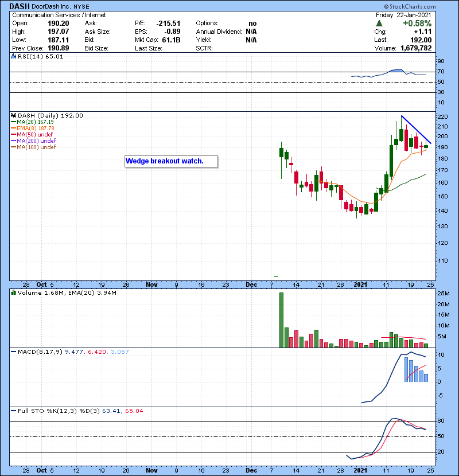The height and width of the screenshot is (476, 459).
Task: Click the volume bars icon beside Volume 1.68M
Action: [13, 292]
